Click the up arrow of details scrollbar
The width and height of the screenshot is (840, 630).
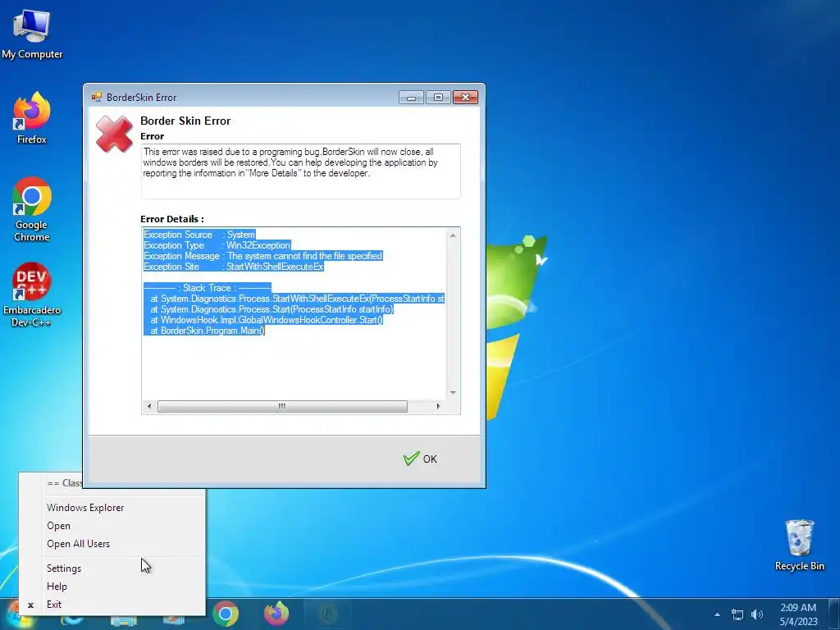pos(453,235)
